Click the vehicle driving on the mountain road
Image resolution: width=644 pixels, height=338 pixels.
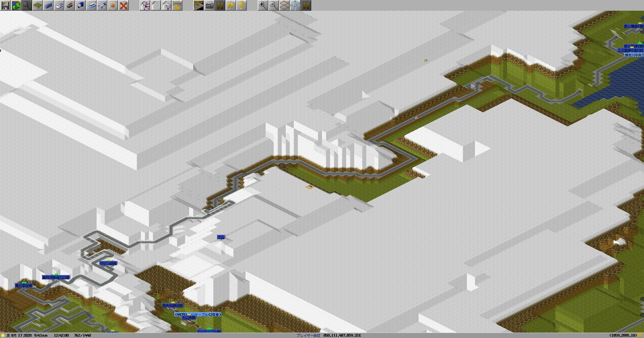pyautogui.click(x=416, y=118)
